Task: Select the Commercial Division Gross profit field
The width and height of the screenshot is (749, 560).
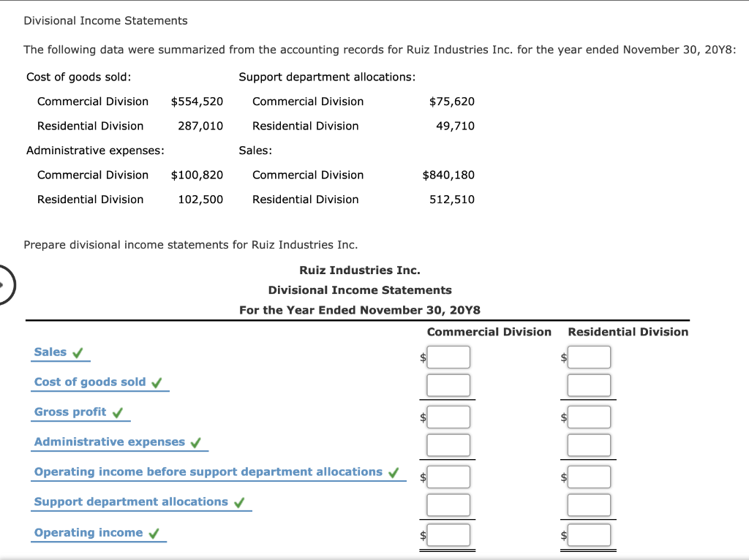Action: coord(448,416)
